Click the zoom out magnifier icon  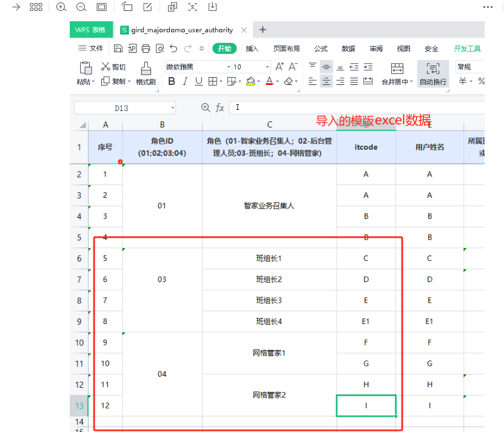(81, 7)
